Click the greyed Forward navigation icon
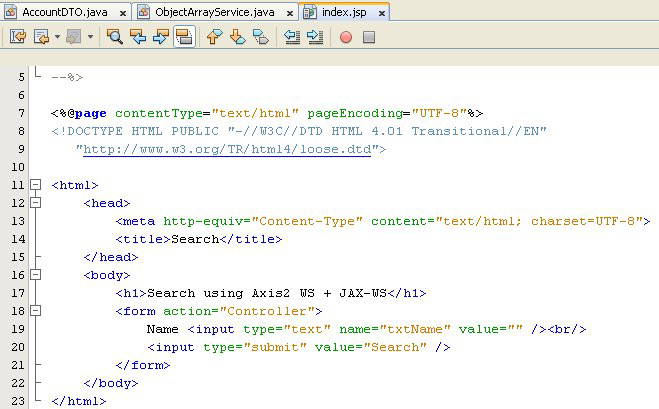The image size is (659, 409). 74,37
